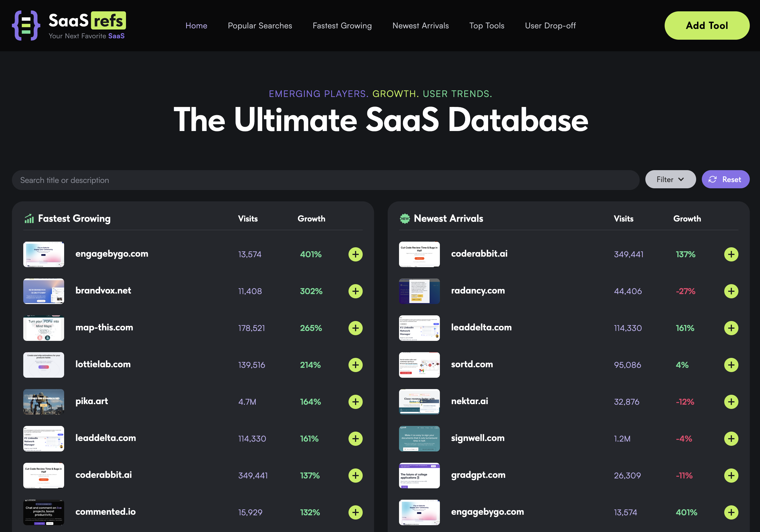The width and height of the screenshot is (760, 532).
Task: Click the brandvox.net screenshot thumbnail
Action: coord(44,291)
